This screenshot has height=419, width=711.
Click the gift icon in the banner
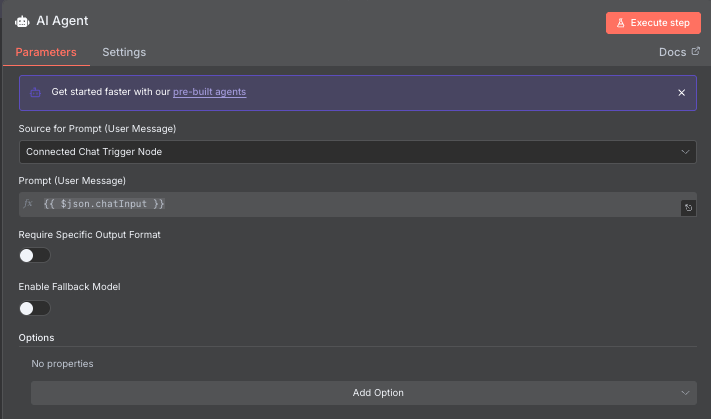click(x=35, y=92)
